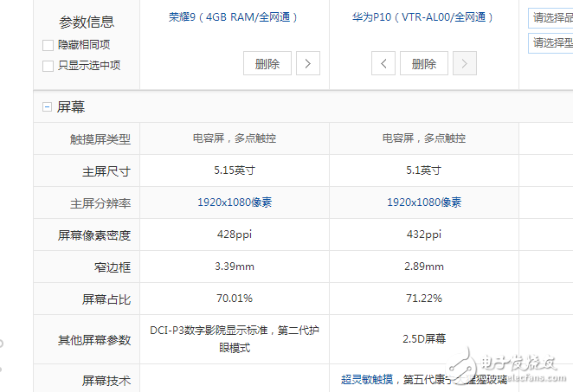The width and height of the screenshot is (573, 392).
Task: Open the 请选择型号 model dropdown
Action: tap(550, 43)
